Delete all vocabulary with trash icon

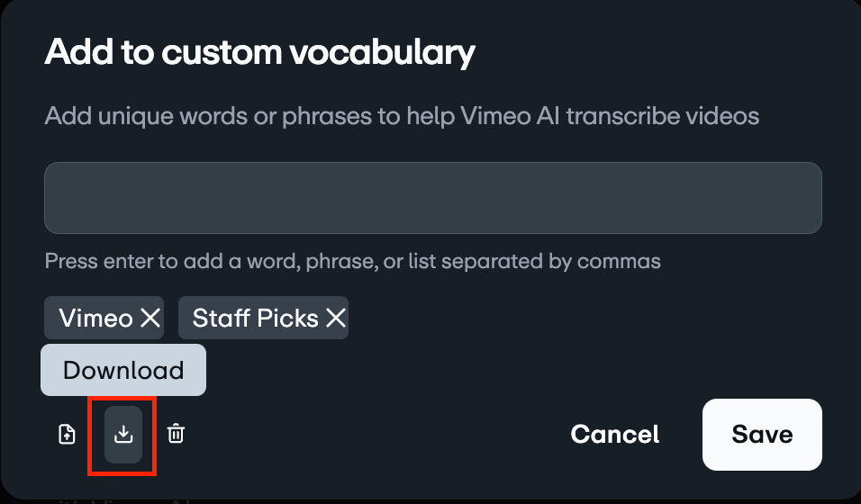[177, 435]
